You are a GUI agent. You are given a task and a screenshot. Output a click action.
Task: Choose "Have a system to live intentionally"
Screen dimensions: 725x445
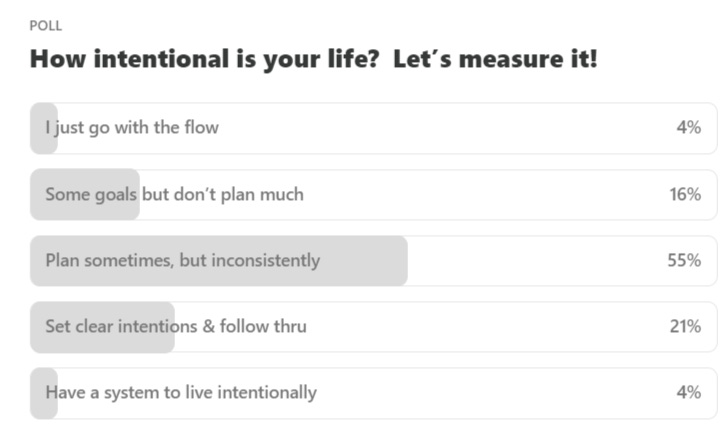pyautogui.click(x=374, y=393)
